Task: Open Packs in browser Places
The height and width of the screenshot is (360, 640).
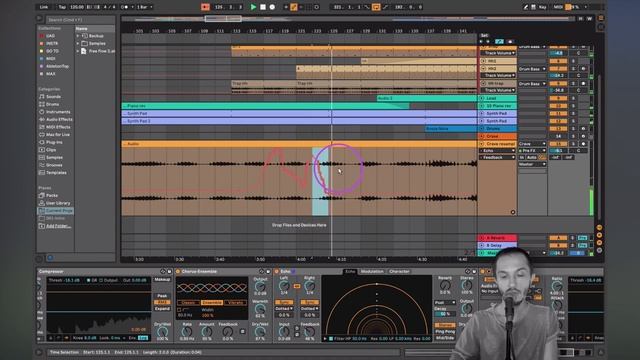Action: pos(51,196)
